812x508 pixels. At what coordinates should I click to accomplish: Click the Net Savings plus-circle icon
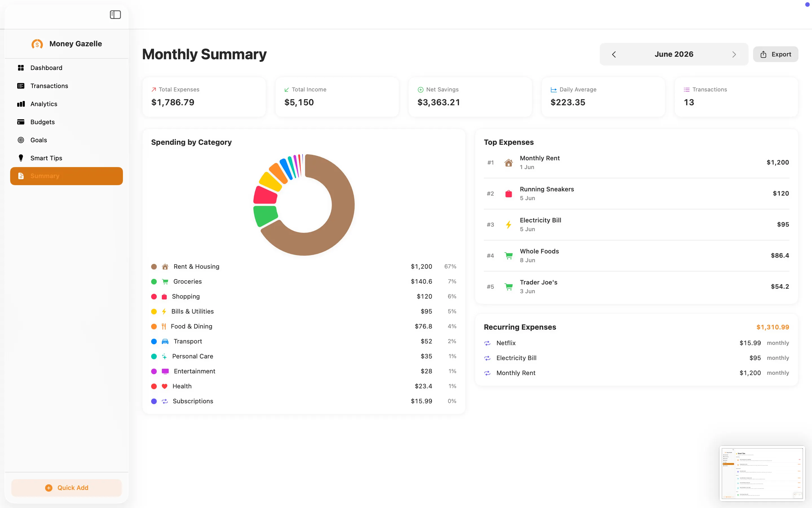click(x=420, y=90)
